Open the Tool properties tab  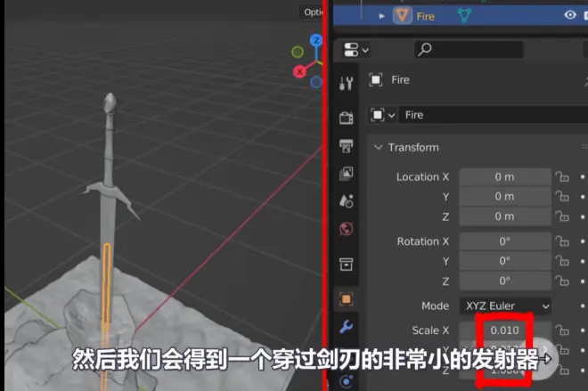point(346,83)
